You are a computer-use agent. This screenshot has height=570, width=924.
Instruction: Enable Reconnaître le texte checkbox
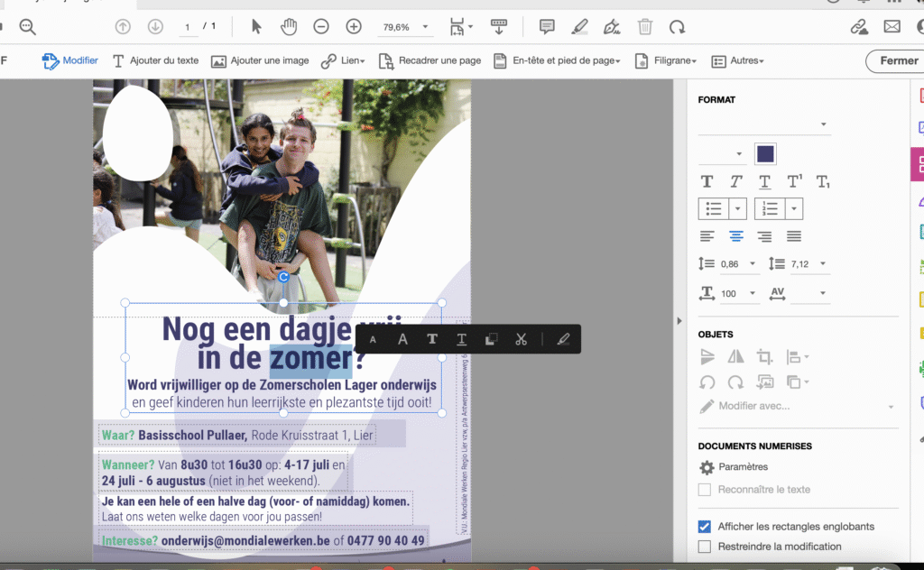pos(705,490)
